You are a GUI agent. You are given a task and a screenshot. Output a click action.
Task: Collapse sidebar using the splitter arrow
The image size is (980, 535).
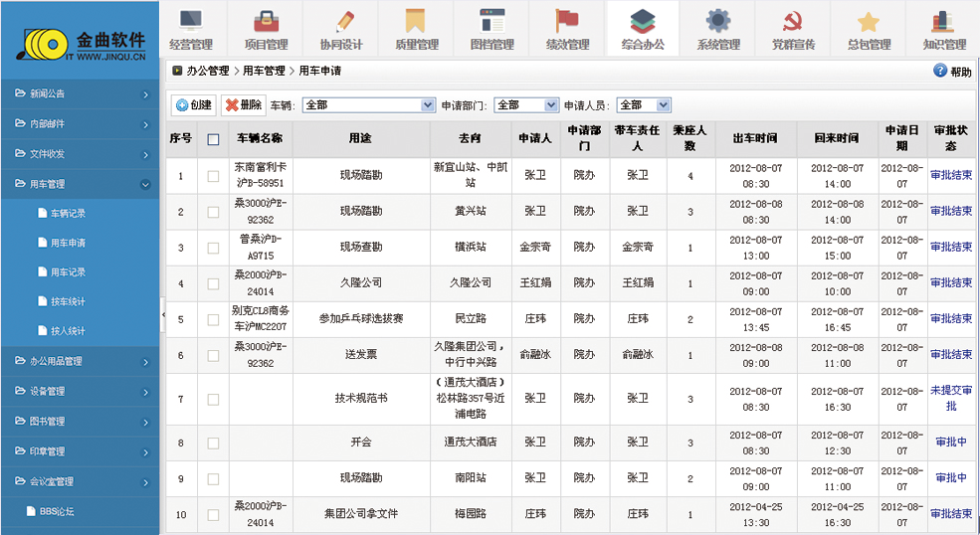coord(163,314)
